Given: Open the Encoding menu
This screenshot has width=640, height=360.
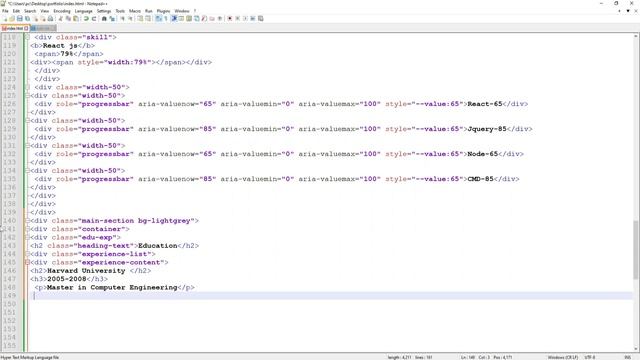Looking at the screenshot, I should [x=62, y=11].
